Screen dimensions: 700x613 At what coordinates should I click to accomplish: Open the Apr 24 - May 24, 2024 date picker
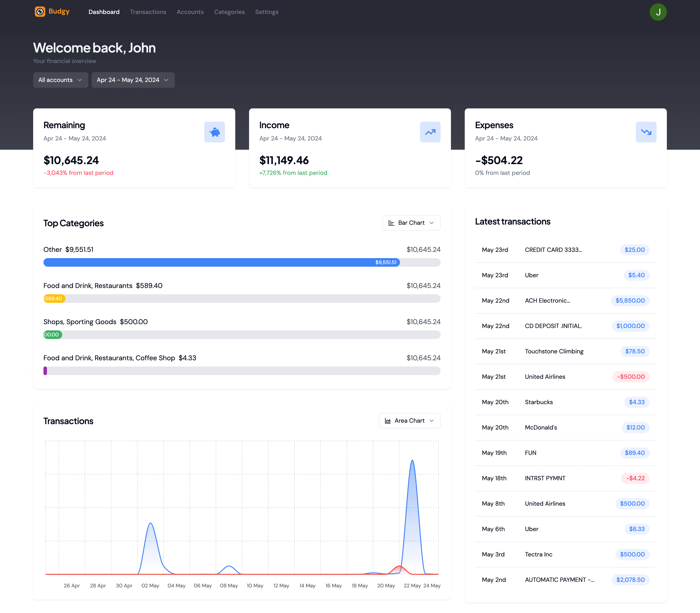pyautogui.click(x=133, y=80)
